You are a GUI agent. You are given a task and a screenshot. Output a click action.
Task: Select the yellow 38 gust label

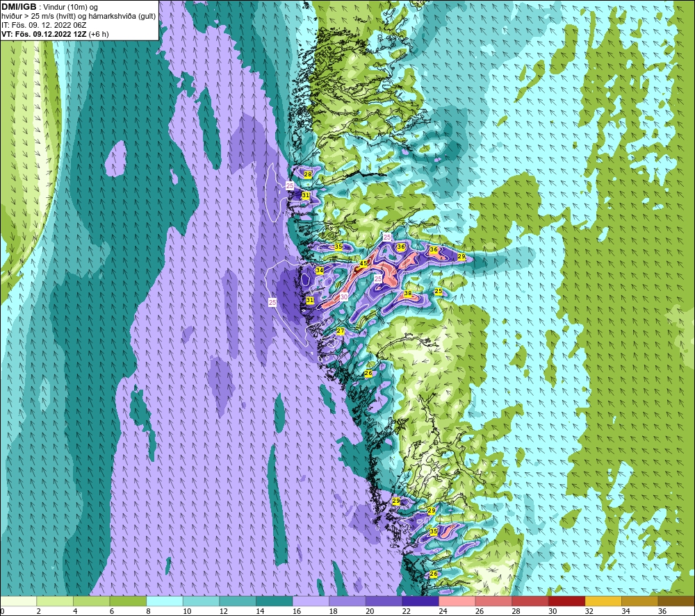(x=408, y=293)
